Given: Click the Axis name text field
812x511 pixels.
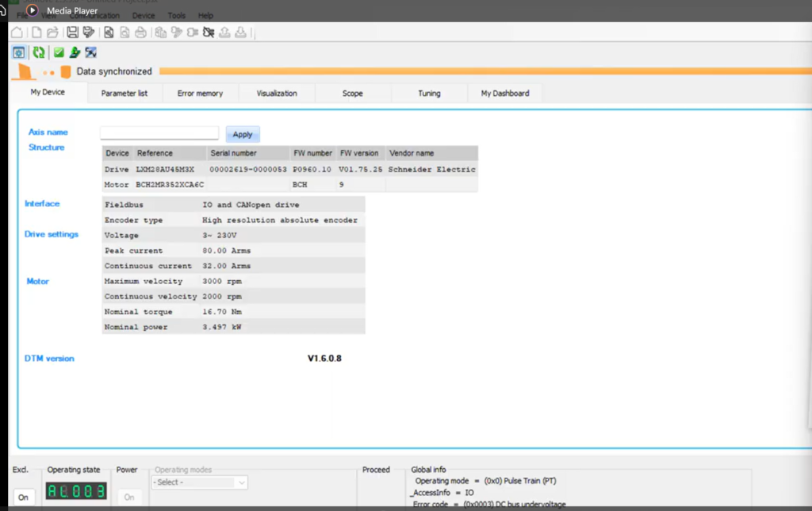Looking at the screenshot, I should (x=159, y=133).
